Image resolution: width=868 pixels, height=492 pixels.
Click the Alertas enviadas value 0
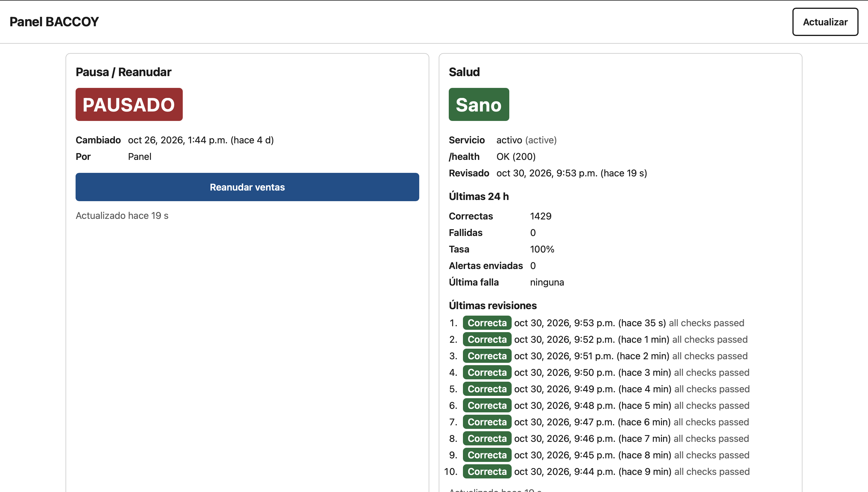coord(533,265)
